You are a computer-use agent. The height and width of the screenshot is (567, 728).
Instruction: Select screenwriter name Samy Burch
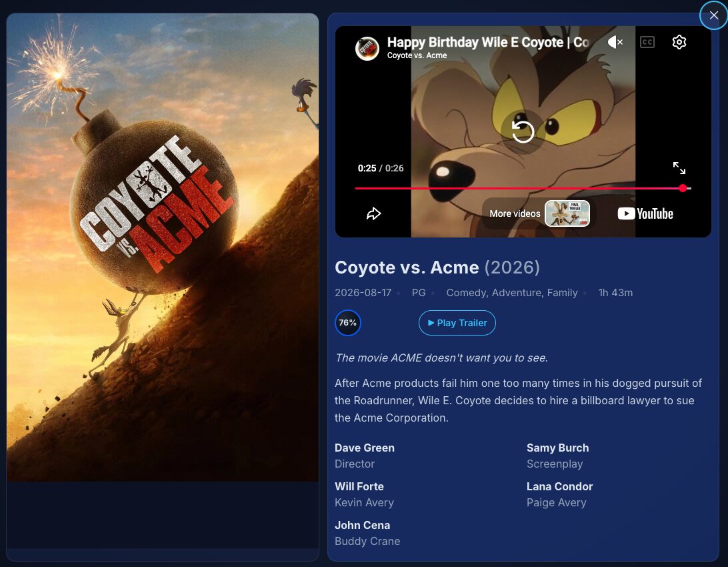click(557, 448)
